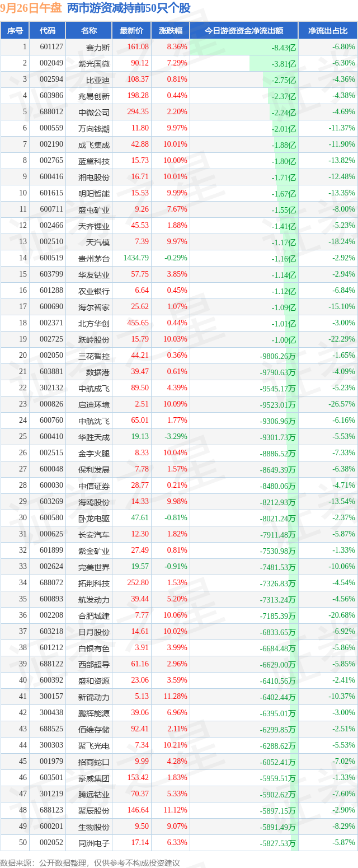
Task: Select stock name 金字火腿
Action: click(94, 453)
